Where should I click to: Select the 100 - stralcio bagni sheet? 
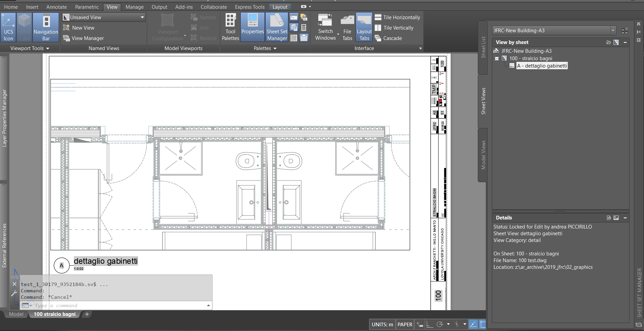point(531,58)
